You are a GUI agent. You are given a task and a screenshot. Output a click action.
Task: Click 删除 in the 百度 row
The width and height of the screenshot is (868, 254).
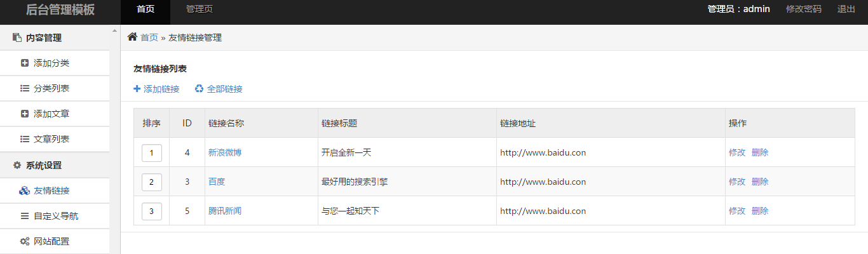pyautogui.click(x=760, y=182)
